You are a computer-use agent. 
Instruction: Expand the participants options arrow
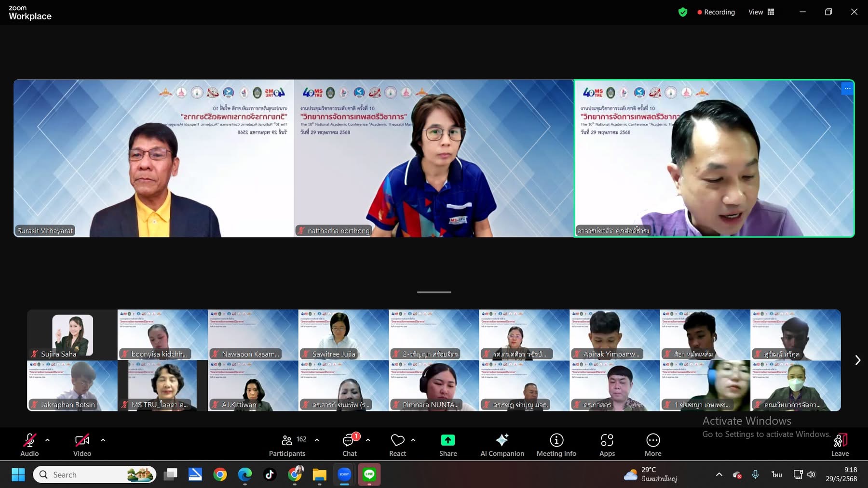point(317,440)
